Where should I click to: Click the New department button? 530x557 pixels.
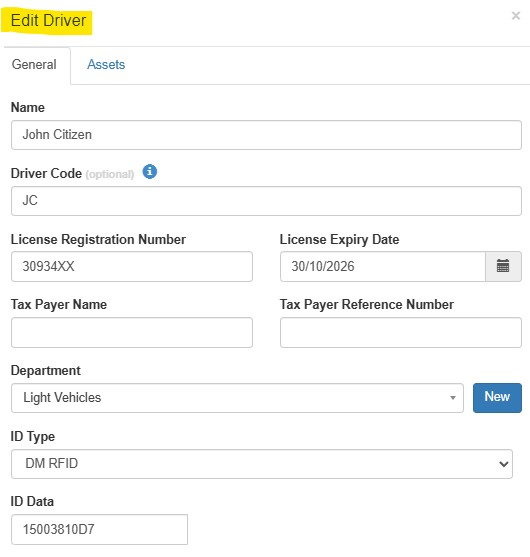tap(497, 398)
